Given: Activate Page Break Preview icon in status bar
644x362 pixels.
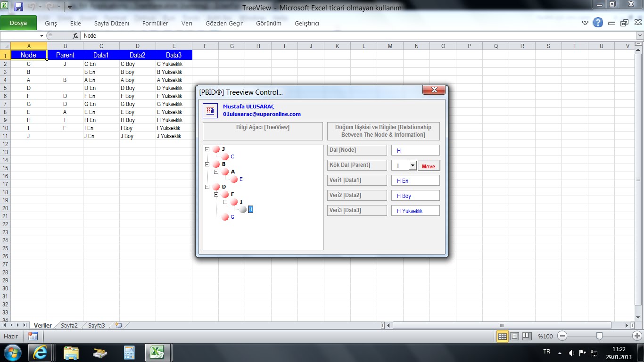Looking at the screenshot, I should tap(527, 336).
